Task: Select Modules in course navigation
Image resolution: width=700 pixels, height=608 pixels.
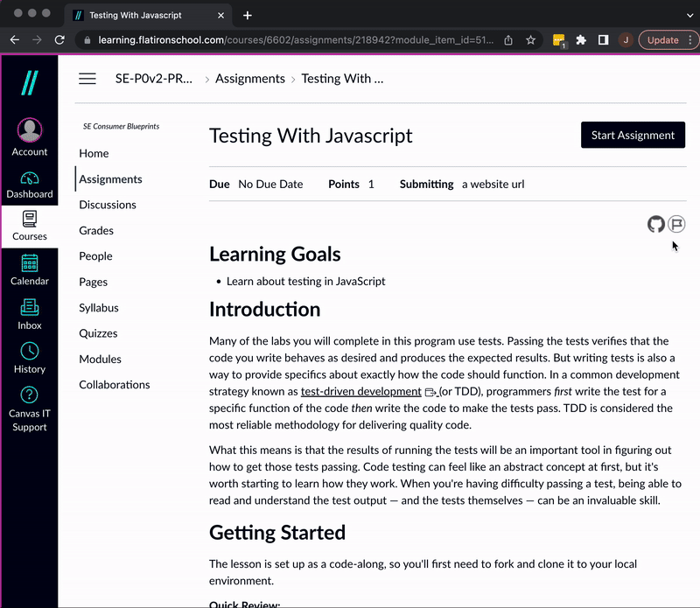Action: (100, 360)
